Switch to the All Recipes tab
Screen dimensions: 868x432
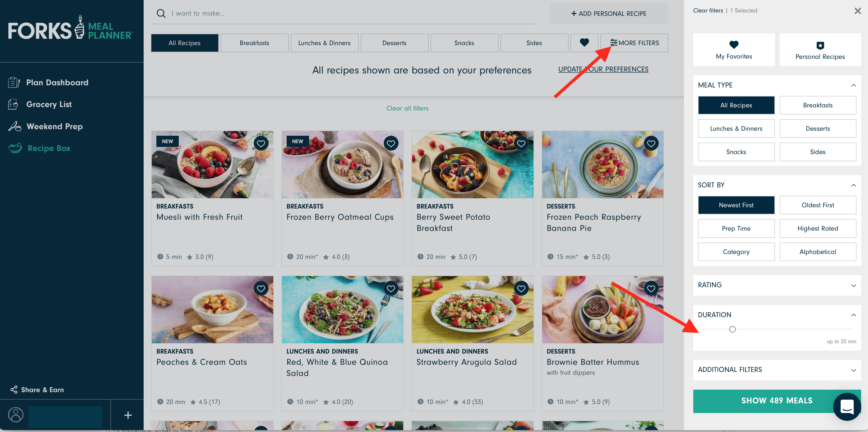tap(184, 43)
